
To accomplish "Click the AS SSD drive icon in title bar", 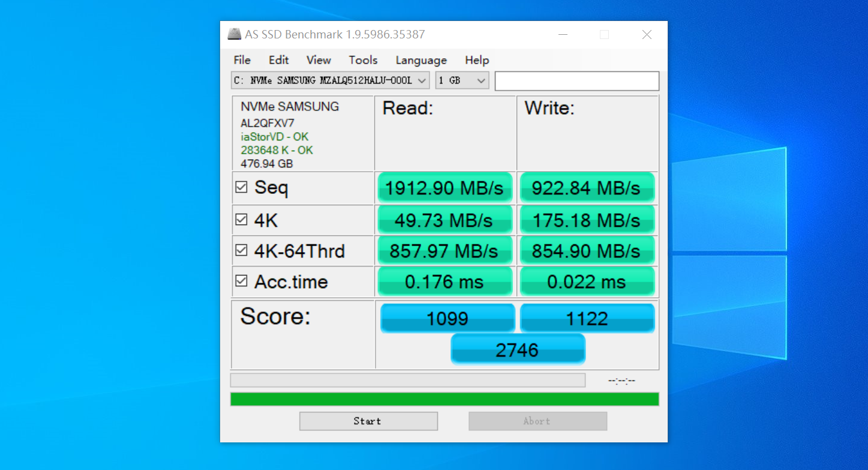I will coord(234,34).
